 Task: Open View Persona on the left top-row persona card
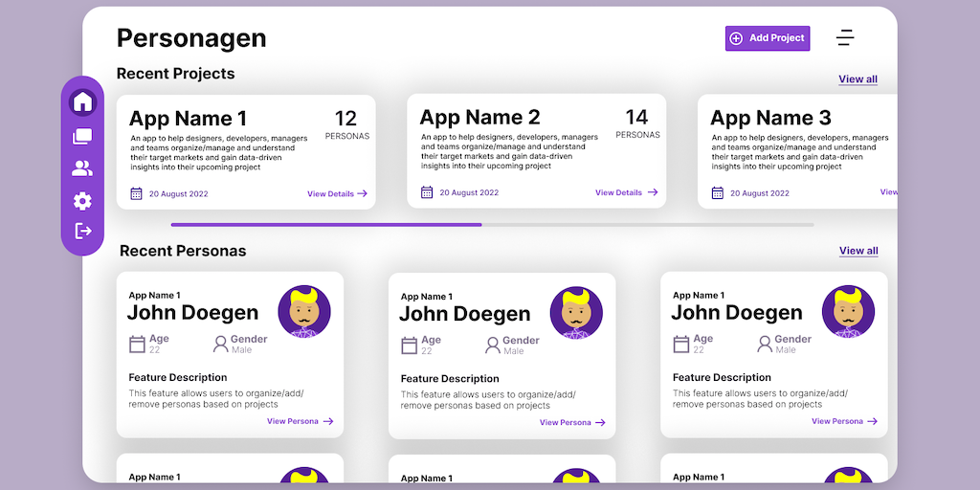pyautogui.click(x=301, y=421)
